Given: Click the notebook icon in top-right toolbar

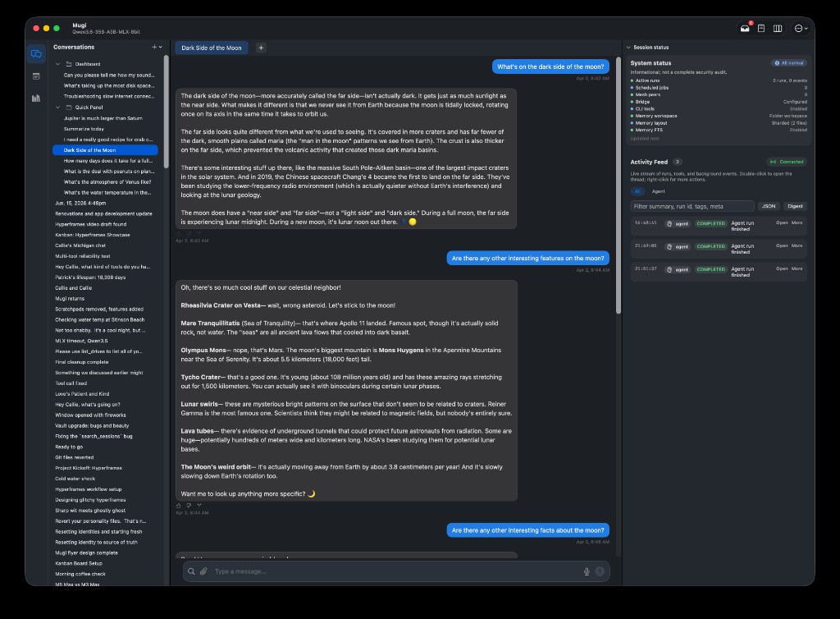Looking at the screenshot, I should click(761, 29).
